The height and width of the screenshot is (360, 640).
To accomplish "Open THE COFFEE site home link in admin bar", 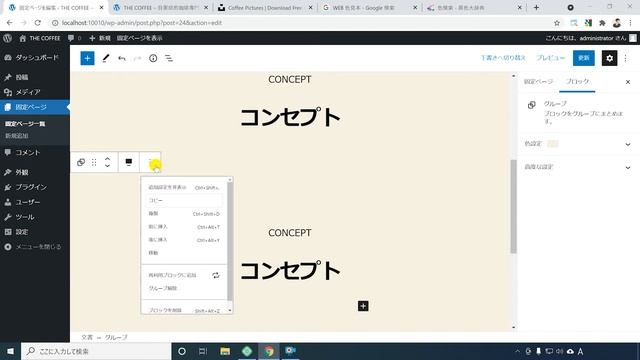I will [x=40, y=38].
